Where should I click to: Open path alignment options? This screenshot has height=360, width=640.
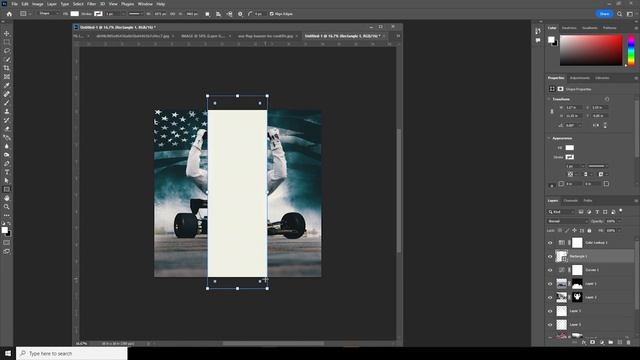[218, 14]
